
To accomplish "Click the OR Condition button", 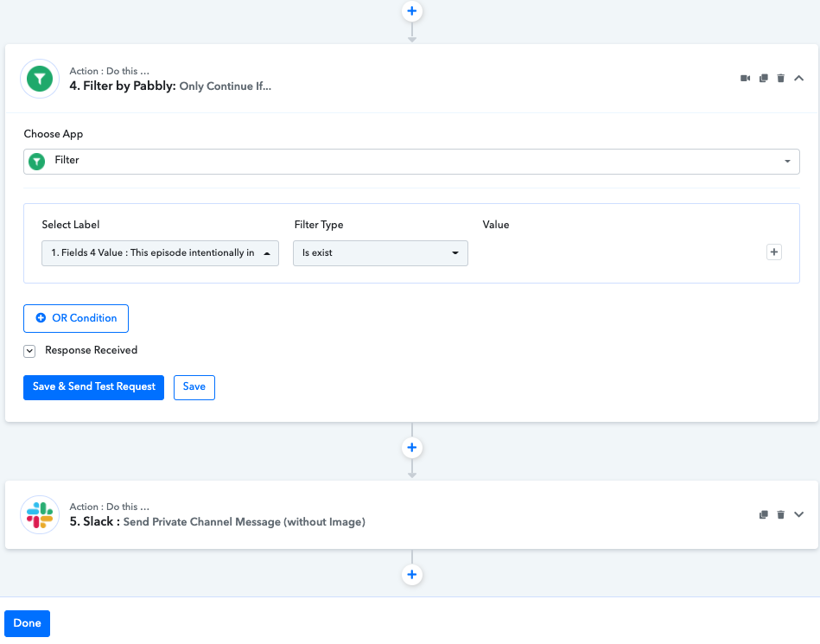I will [x=76, y=318].
